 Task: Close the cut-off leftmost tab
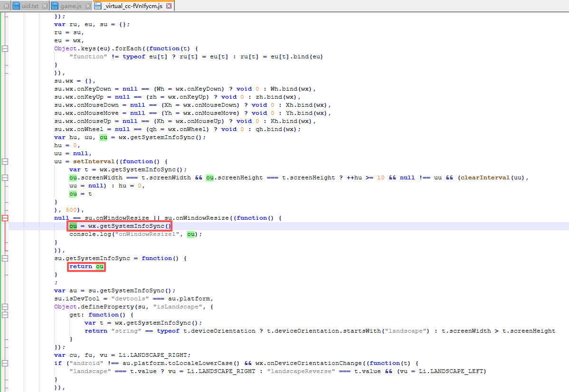click(x=6, y=6)
